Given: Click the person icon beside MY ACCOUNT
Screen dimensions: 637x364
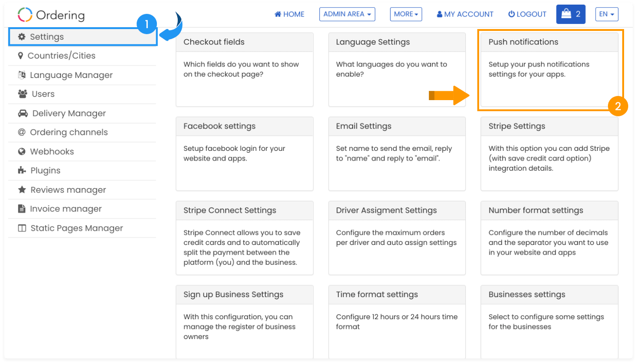Looking at the screenshot, I should tap(439, 14).
